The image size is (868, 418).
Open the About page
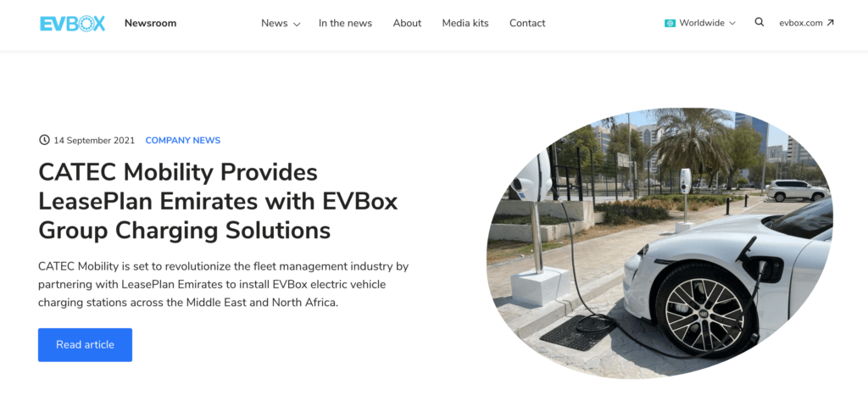click(x=407, y=23)
